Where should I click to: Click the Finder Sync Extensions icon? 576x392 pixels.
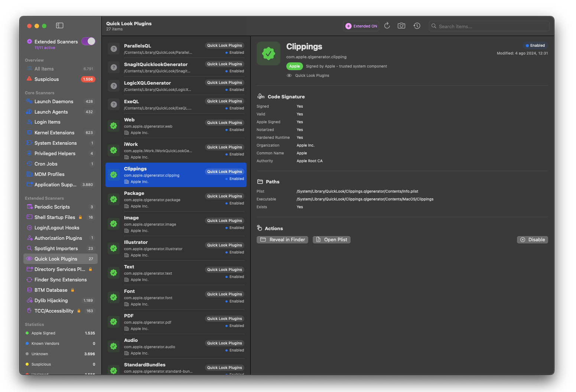pyautogui.click(x=29, y=280)
